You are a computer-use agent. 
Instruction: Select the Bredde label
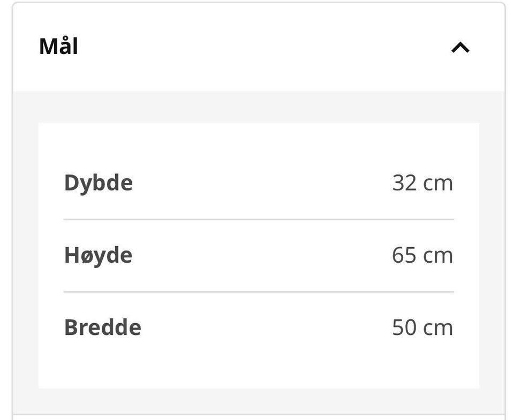coord(103,327)
